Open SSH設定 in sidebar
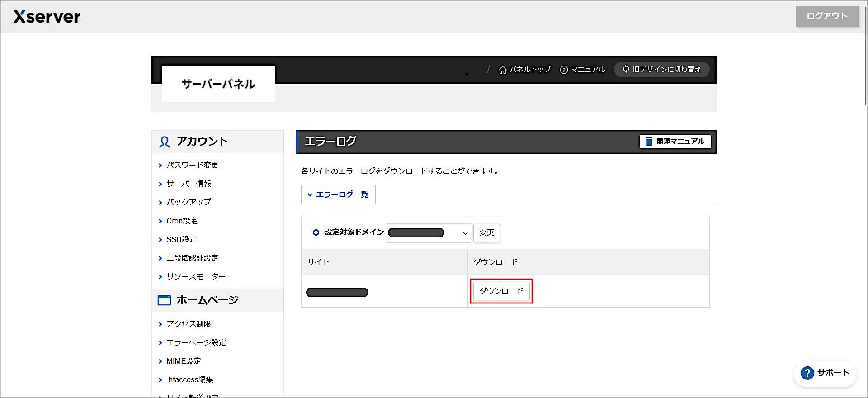This screenshot has width=868, height=398. coord(181,239)
